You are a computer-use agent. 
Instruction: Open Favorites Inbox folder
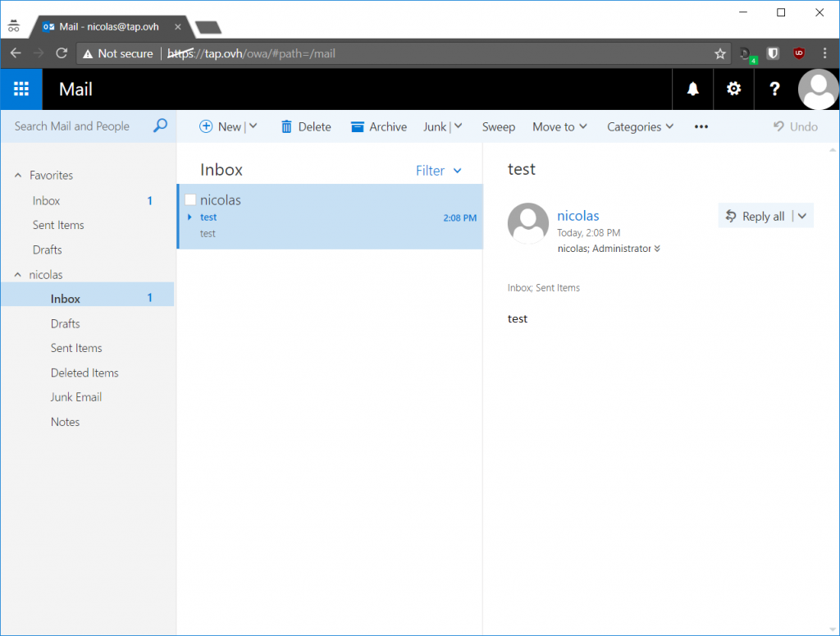point(46,201)
